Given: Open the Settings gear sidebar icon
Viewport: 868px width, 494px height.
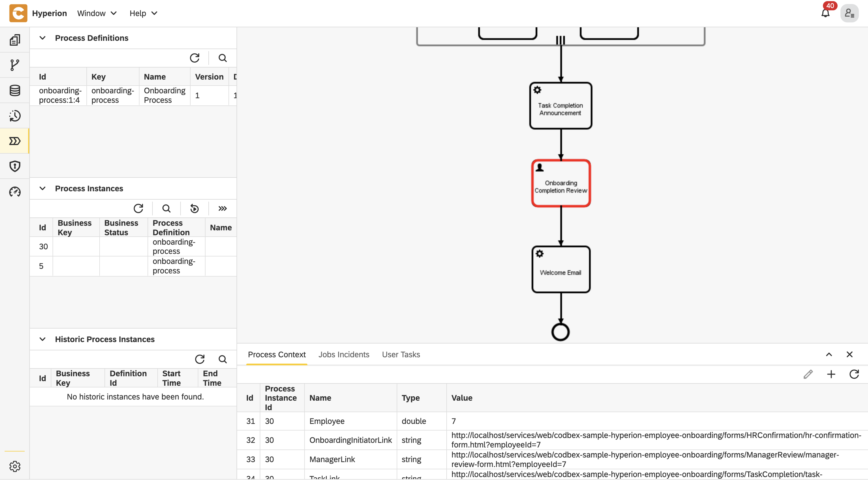Looking at the screenshot, I should click(15, 466).
